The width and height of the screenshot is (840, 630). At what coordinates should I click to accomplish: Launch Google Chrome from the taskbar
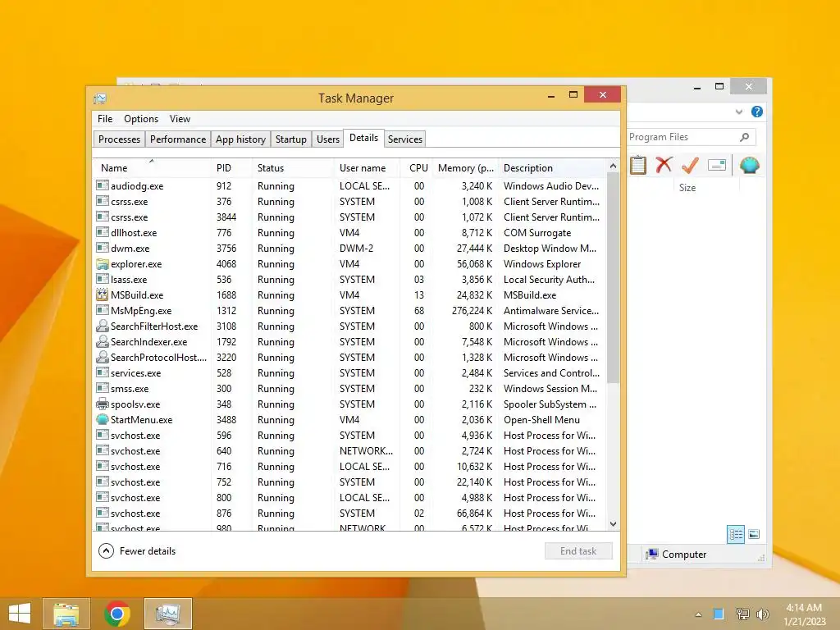tap(117, 614)
